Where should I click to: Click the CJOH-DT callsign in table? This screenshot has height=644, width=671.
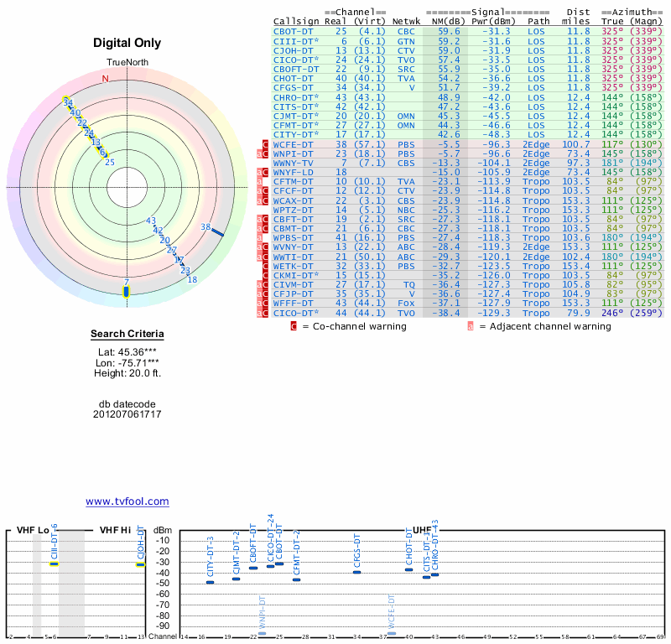coord(293,50)
